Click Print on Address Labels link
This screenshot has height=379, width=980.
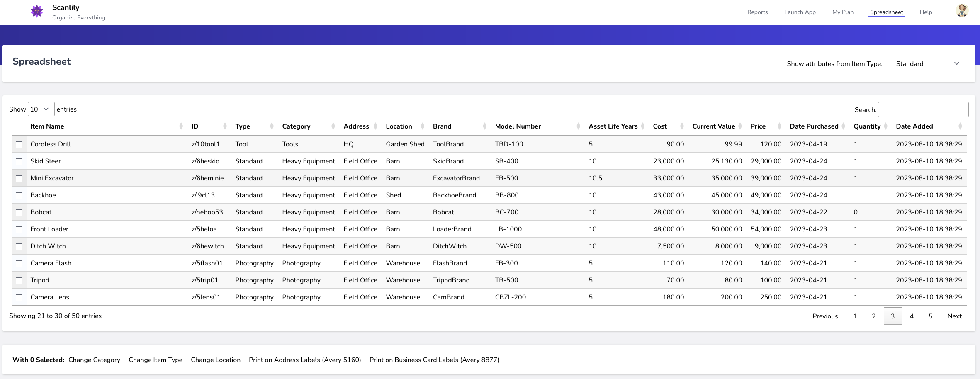click(305, 360)
